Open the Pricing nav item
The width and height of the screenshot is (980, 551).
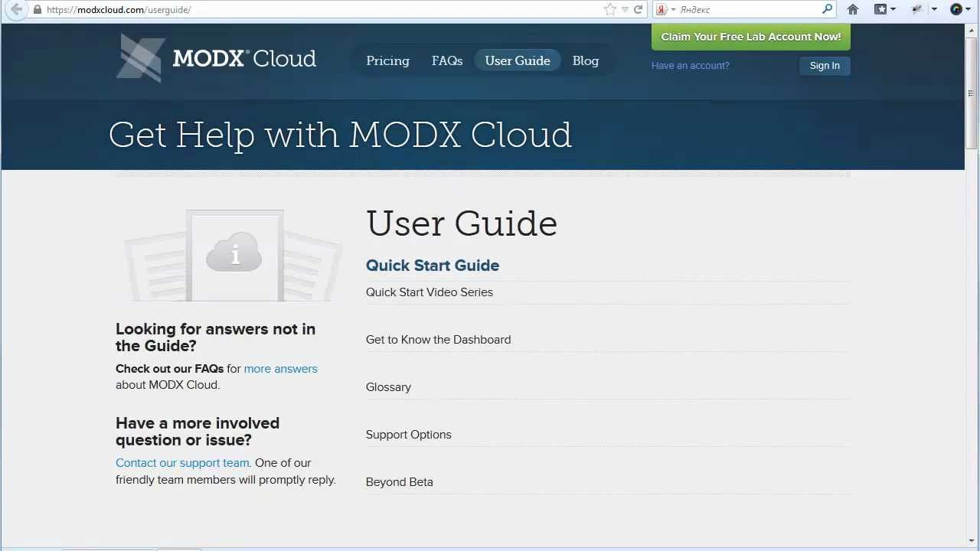tap(387, 60)
